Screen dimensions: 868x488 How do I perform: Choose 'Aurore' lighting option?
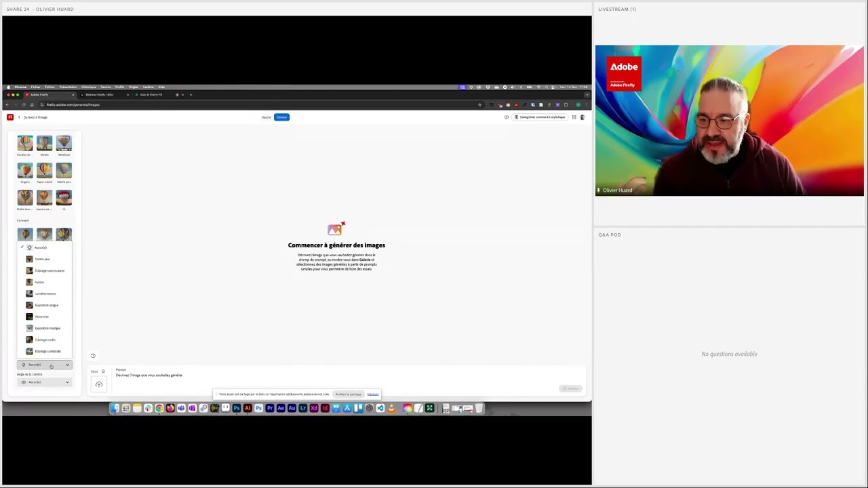click(44, 282)
